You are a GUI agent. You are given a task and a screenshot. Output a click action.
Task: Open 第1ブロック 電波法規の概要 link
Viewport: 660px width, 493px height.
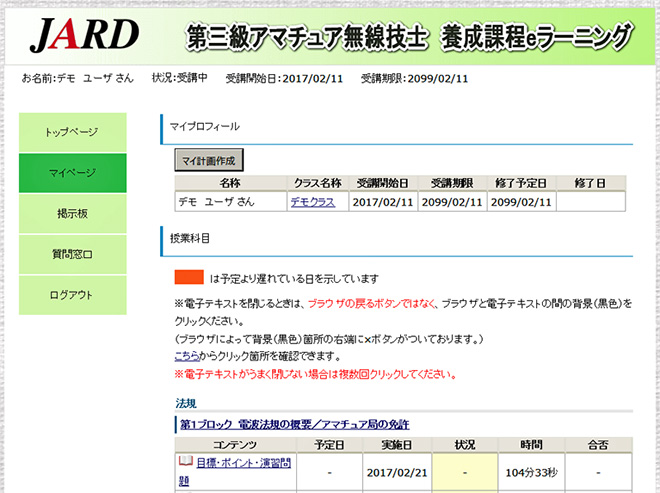[x=295, y=424]
